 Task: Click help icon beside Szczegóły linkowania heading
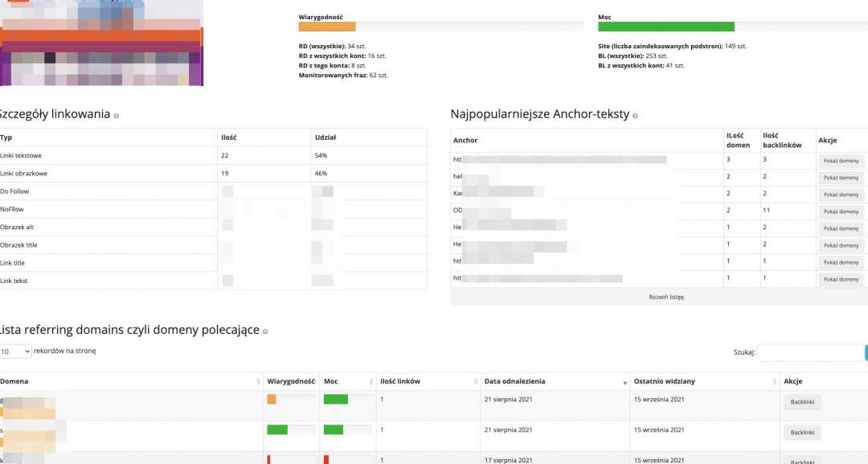[x=117, y=116]
